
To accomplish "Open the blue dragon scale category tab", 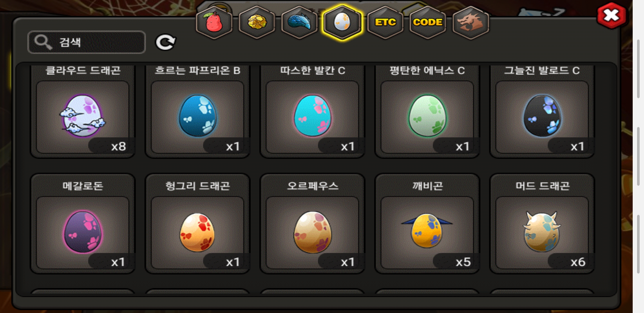I will [300, 23].
